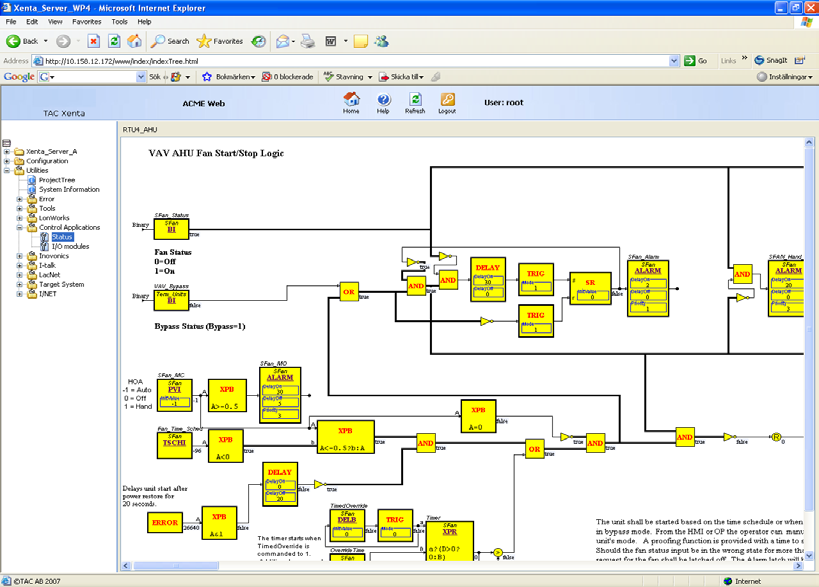This screenshot has height=587, width=819.
Task: Click the vertical scrollbar down arrow
Action: click(809, 556)
